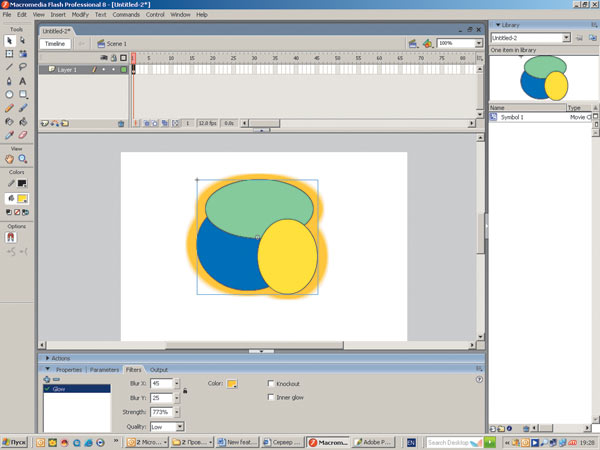Choose the Pencil tool
The width and height of the screenshot is (600, 450).
click(x=9, y=107)
